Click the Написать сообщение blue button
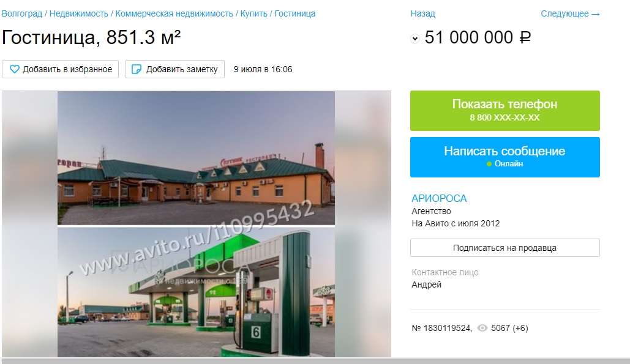Screen dimensions: 630x364 (505, 157)
